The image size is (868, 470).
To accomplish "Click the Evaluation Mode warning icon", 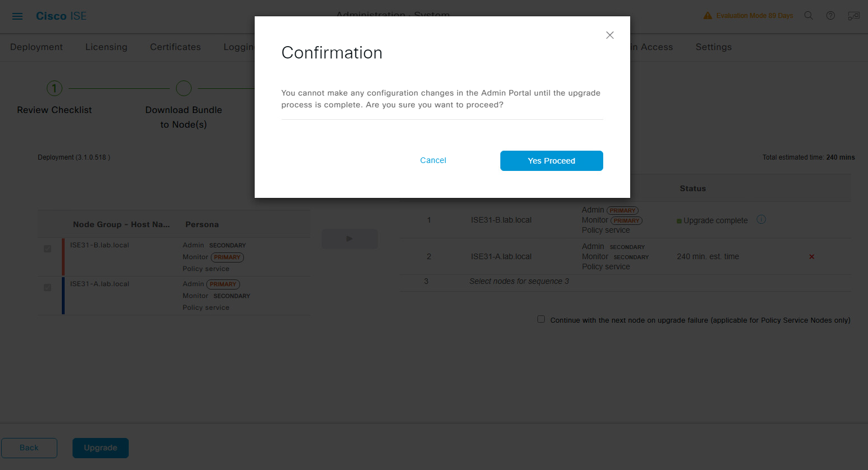I will click(708, 16).
